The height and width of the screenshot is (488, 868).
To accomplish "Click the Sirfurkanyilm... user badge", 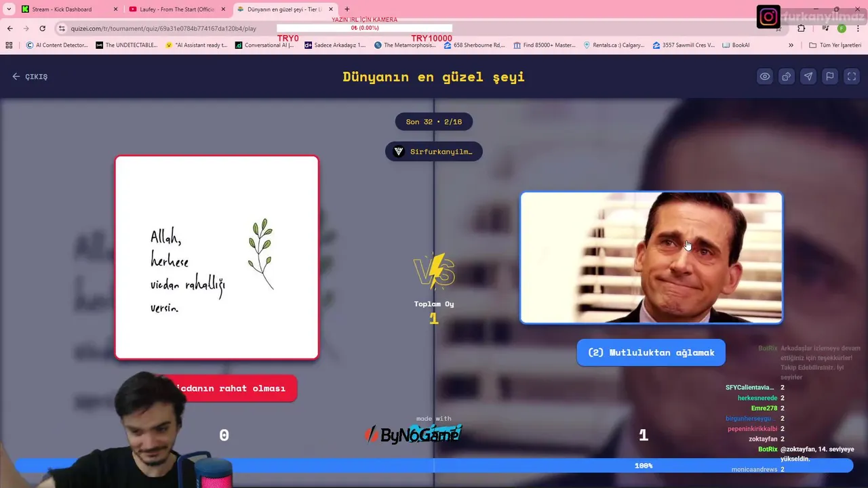I will [434, 152].
